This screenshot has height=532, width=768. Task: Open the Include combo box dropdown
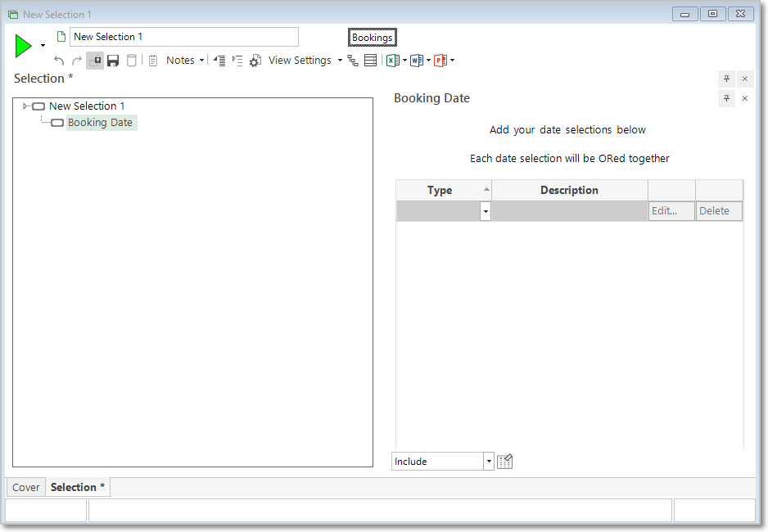pos(488,461)
